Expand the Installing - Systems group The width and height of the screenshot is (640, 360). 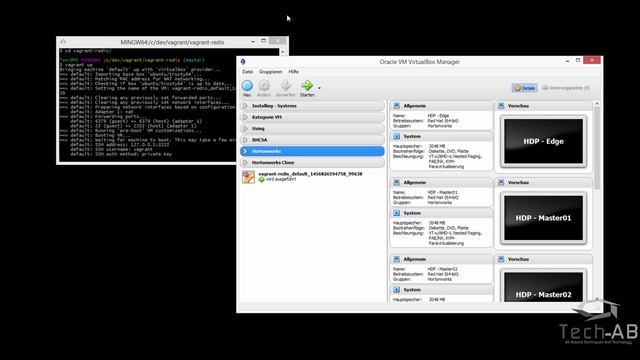tap(312, 106)
